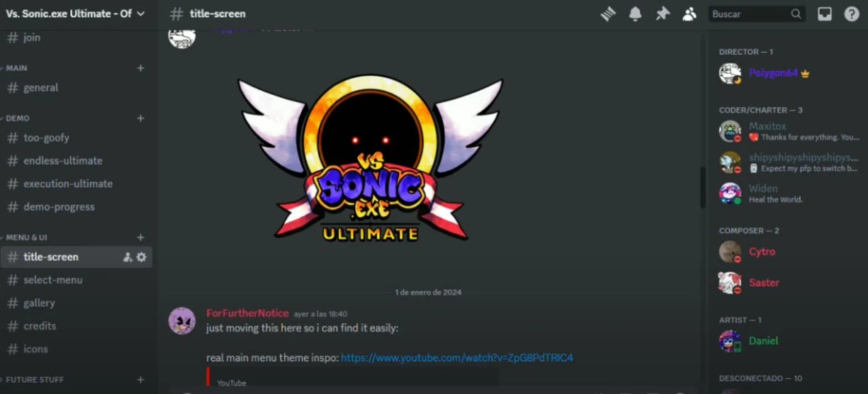Click Daniel's avatar
868x394 pixels.
[x=730, y=341]
